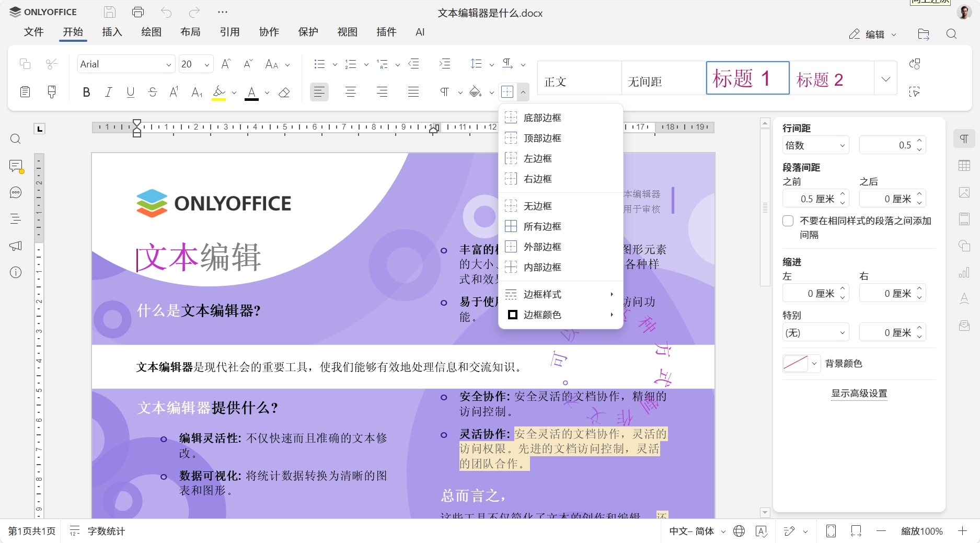
Task: Expand 边框颜色 submenu
Action: click(x=561, y=315)
